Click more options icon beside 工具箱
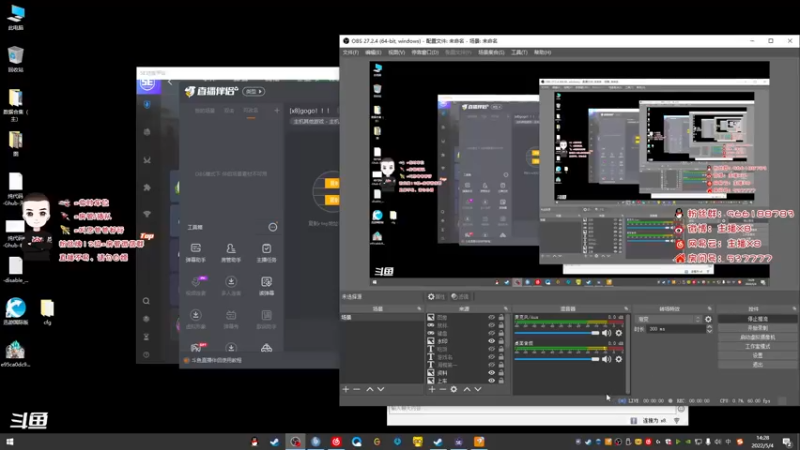The image size is (800, 450). point(273,227)
